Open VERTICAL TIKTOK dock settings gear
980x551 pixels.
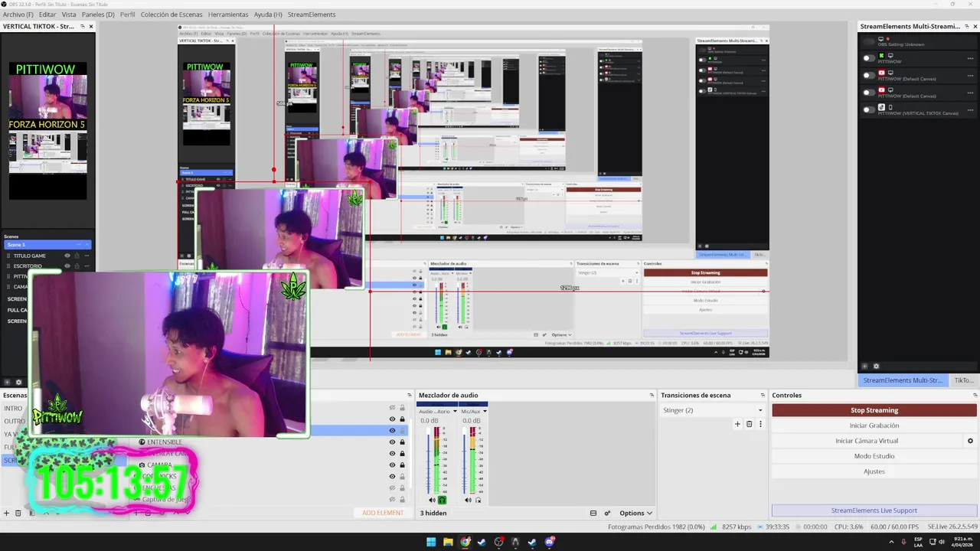point(18,382)
